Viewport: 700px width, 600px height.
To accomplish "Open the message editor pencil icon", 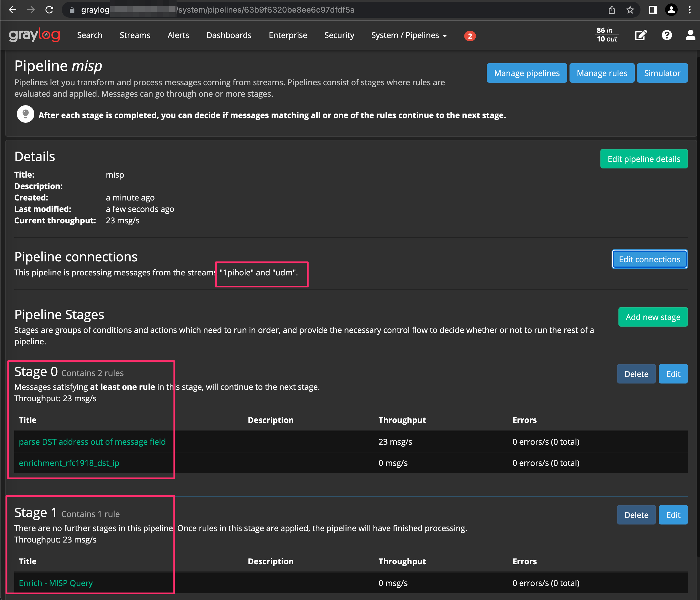I will [641, 35].
